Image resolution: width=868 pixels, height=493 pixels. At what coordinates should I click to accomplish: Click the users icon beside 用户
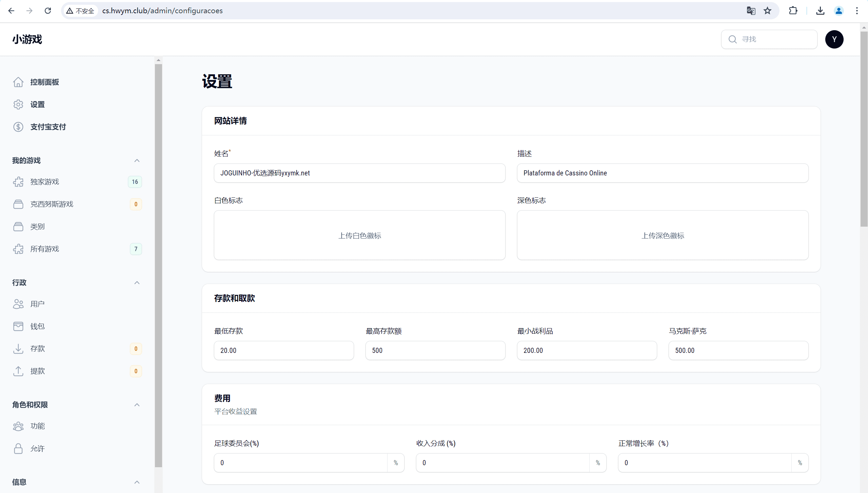18,304
